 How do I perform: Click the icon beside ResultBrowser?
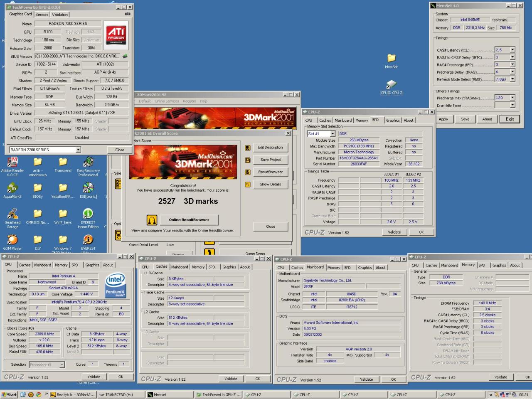(248, 172)
